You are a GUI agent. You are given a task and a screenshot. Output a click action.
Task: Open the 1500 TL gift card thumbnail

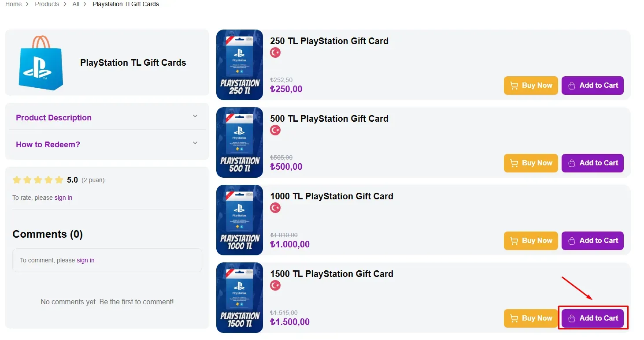coord(240,298)
